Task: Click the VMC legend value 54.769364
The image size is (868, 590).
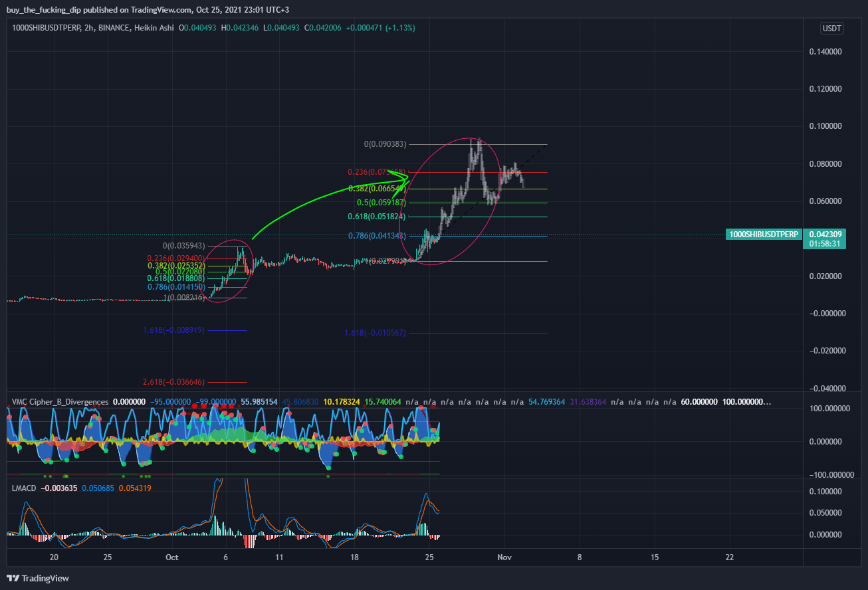Action: click(548, 402)
